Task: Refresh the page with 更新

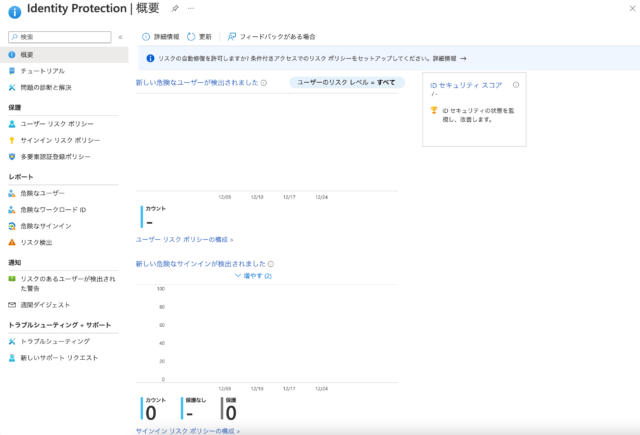Action: click(x=199, y=37)
